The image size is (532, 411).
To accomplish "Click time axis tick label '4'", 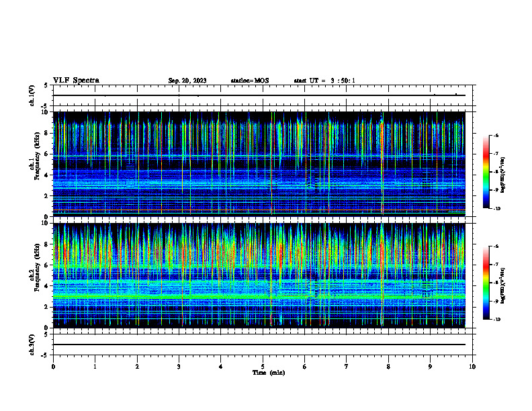I will (x=221, y=367).
